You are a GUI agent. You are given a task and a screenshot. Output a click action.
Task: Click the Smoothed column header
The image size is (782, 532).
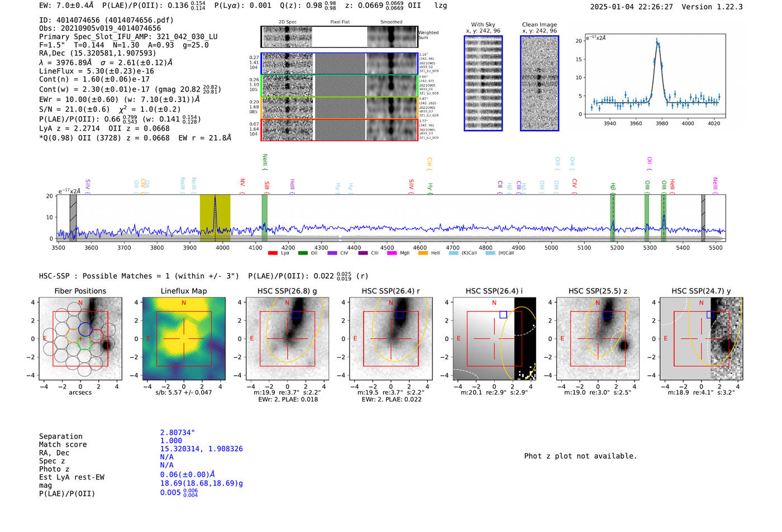click(391, 22)
